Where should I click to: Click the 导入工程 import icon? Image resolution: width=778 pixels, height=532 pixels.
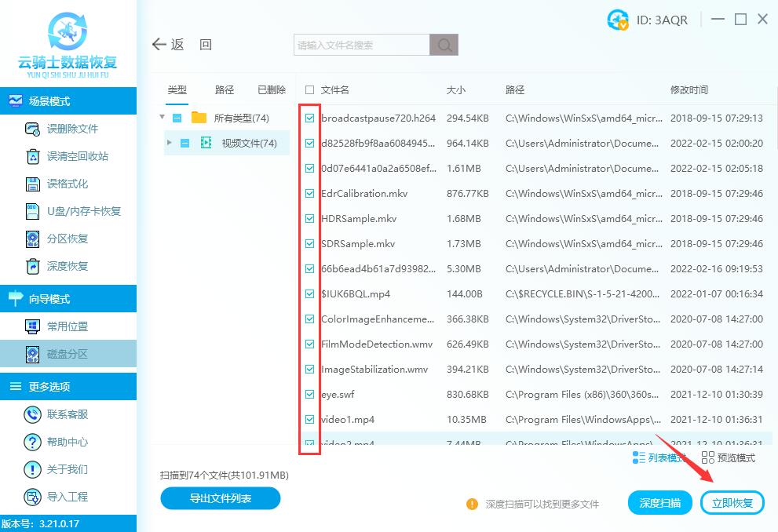click(x=32, y=497)
